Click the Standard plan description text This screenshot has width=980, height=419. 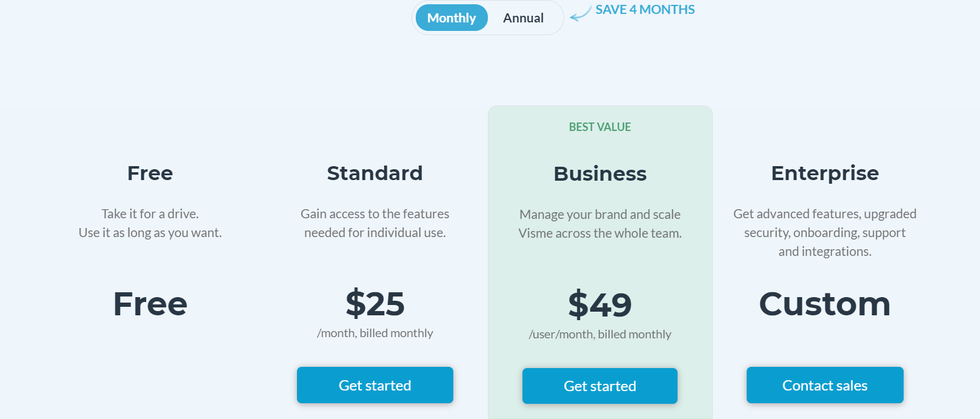[x=375, y=223]
